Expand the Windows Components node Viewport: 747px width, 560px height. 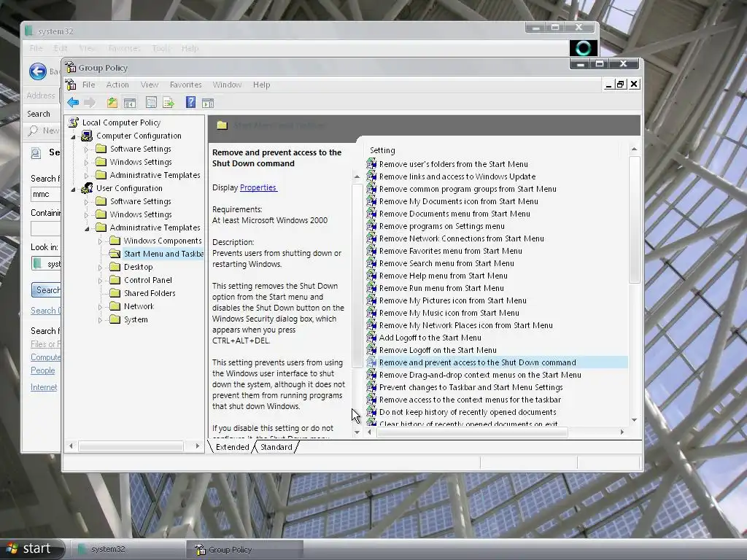click(x=101, y=241)
